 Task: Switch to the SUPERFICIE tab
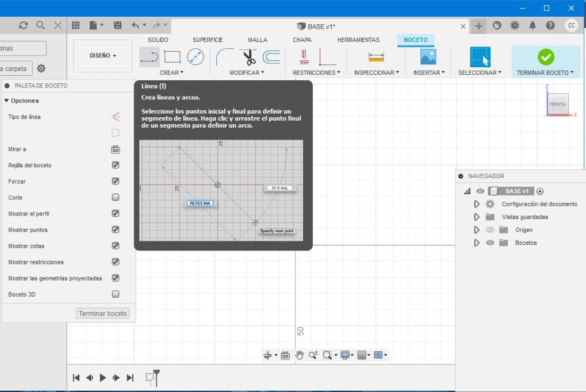pyautogui.click(x=208, y=40)
